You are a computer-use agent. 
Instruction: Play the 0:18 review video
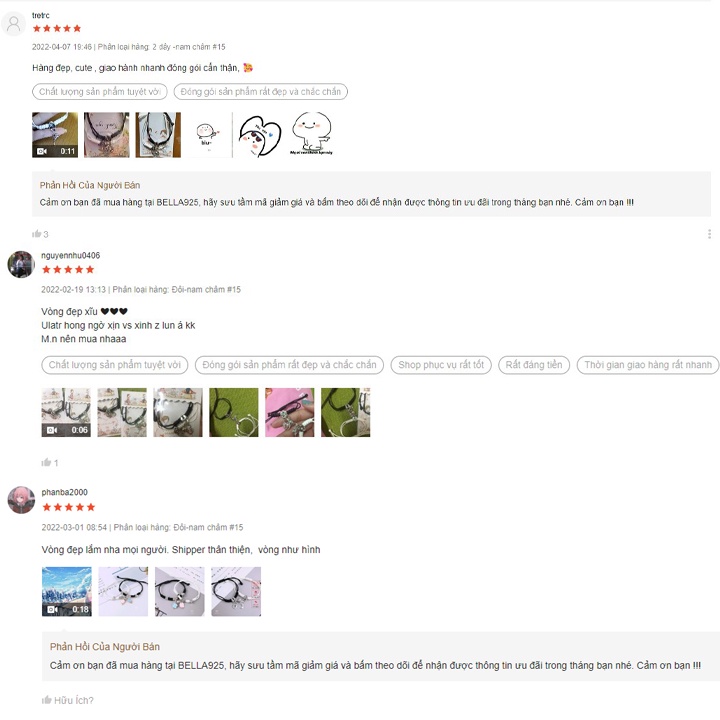pos(67,591)
